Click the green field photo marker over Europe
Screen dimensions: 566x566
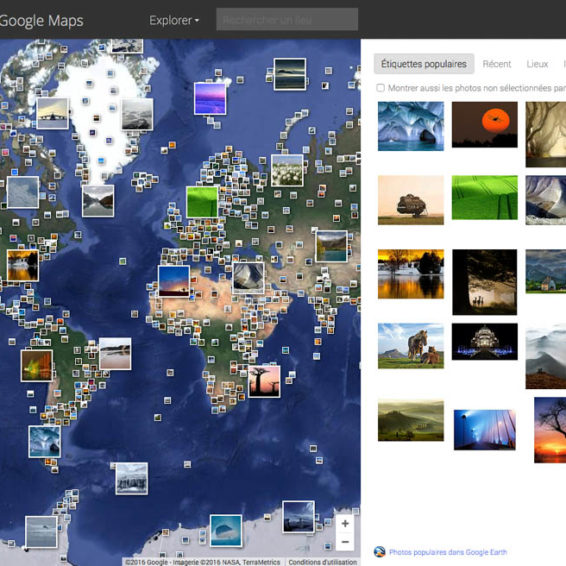click(x=202, y=203)
